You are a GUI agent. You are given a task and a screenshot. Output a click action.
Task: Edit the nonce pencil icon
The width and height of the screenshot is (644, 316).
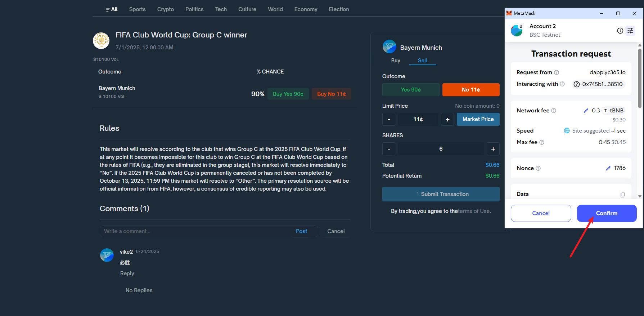click(608, 168)
